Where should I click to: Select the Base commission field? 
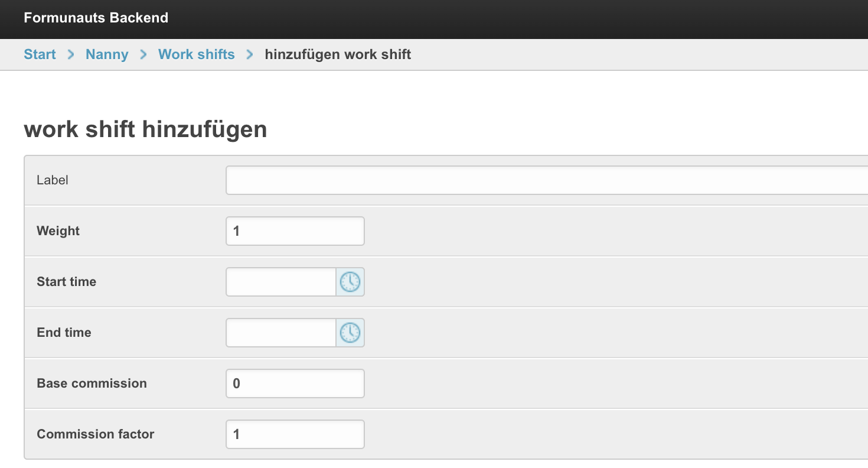tap(295, 383)
